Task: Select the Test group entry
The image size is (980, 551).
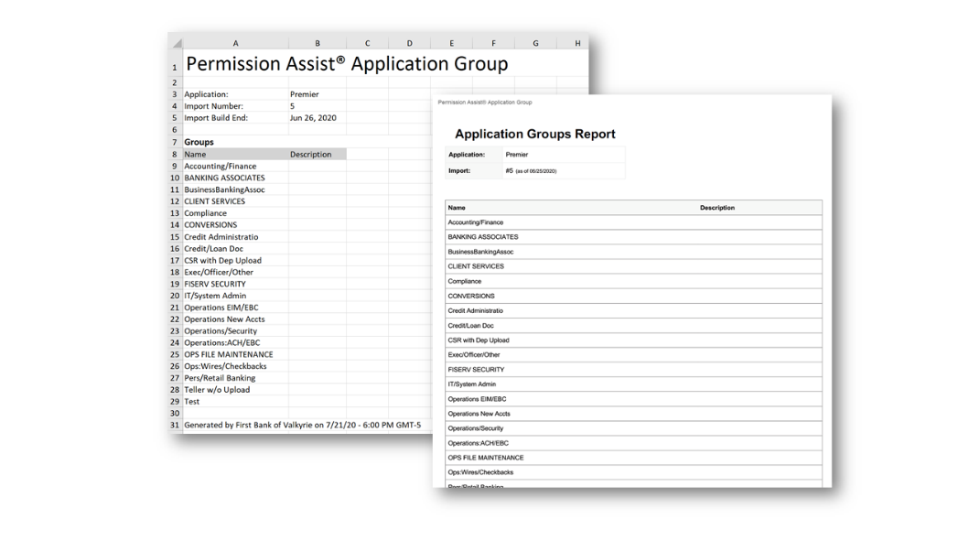Action: point(191,401)
